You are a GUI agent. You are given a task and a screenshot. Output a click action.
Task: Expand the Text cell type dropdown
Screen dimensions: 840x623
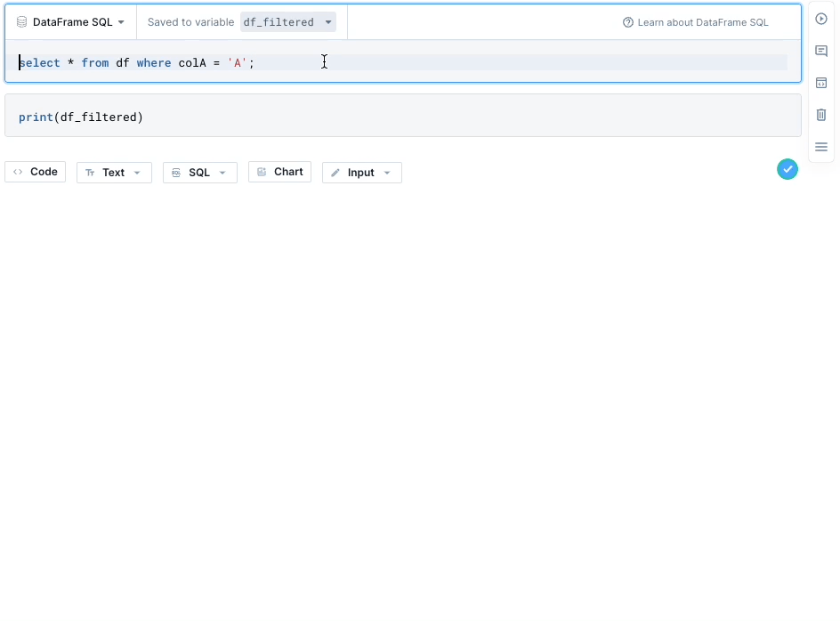(114, 173)
